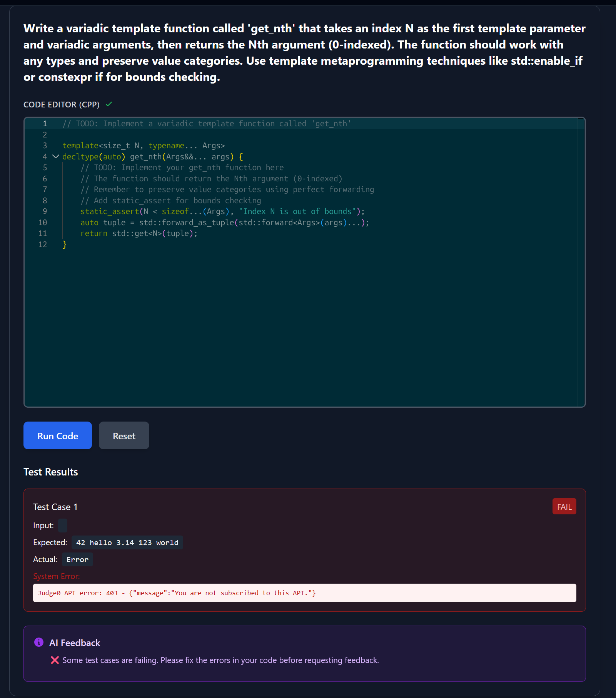Click line number 10 in the gutter
This screenshot has height=698, width=616.
click(43, 223)
